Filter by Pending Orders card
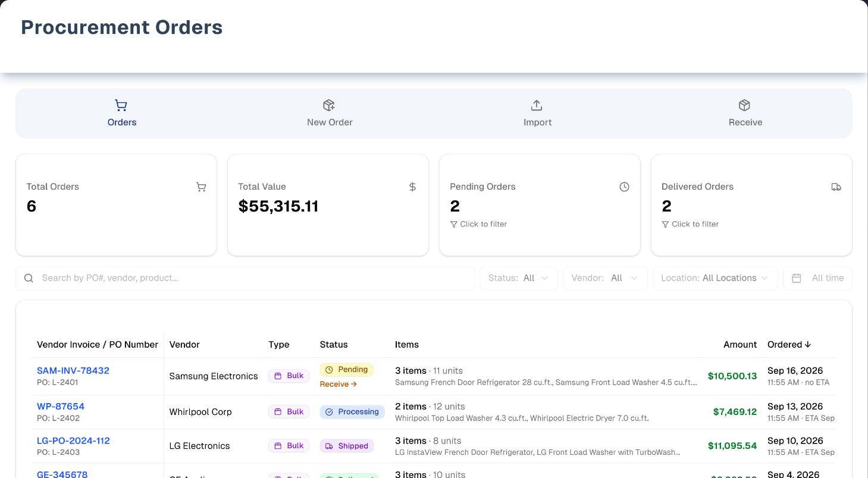 [x=540, y=205]
